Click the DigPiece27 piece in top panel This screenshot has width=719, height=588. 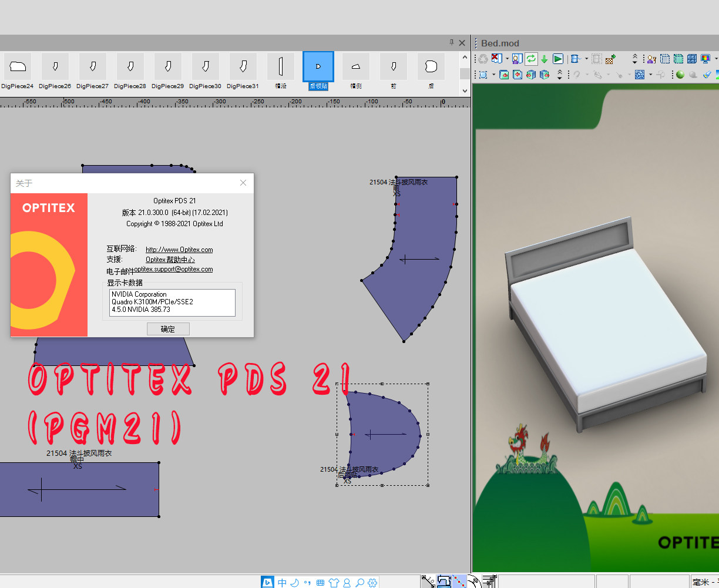[92, 66]
